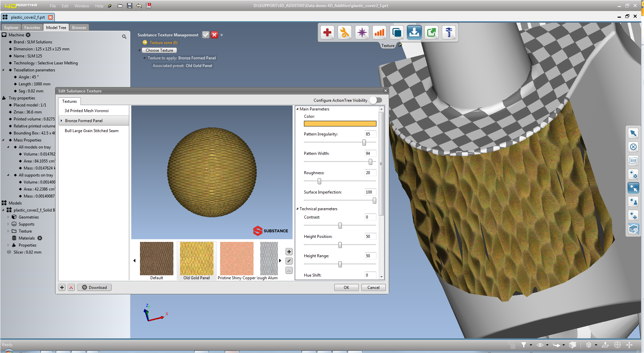Click the arrow selection tool in the right sidebar
The height and width of the screenshot is (353, 644).
pyautogui.click(x=633, y=133)
